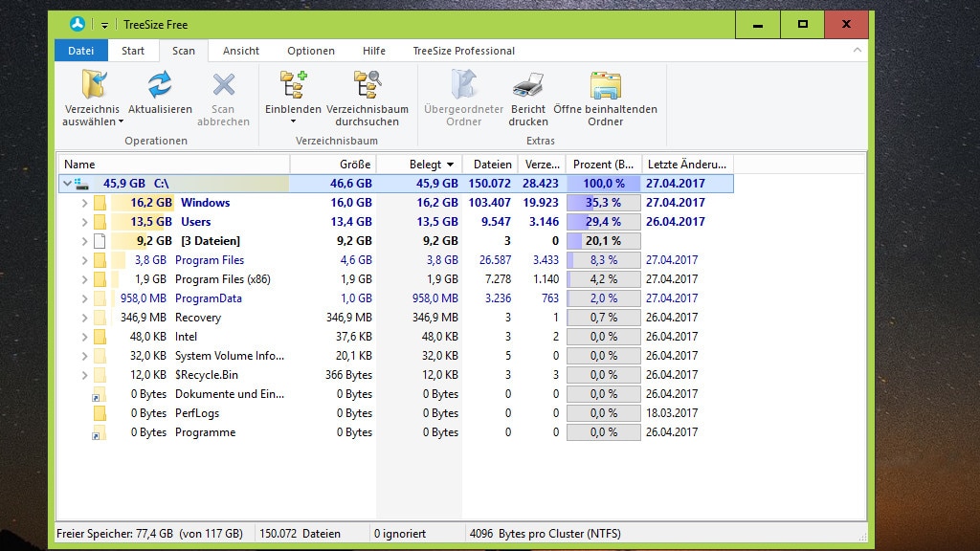Sort by the Letzte Änderu... column header
This screenshot has width=980, height=551.
(x=687, y=165)
